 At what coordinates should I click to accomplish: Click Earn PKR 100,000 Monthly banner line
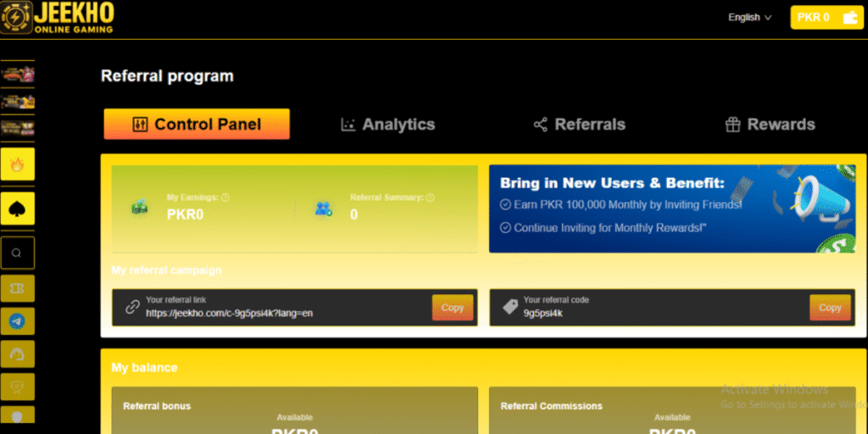click(621, 205)
